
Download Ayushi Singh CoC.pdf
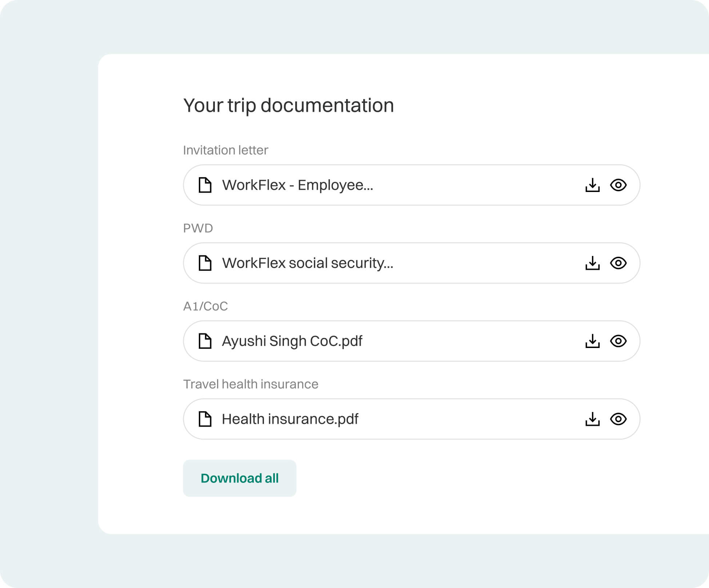[x=592, y=341]
